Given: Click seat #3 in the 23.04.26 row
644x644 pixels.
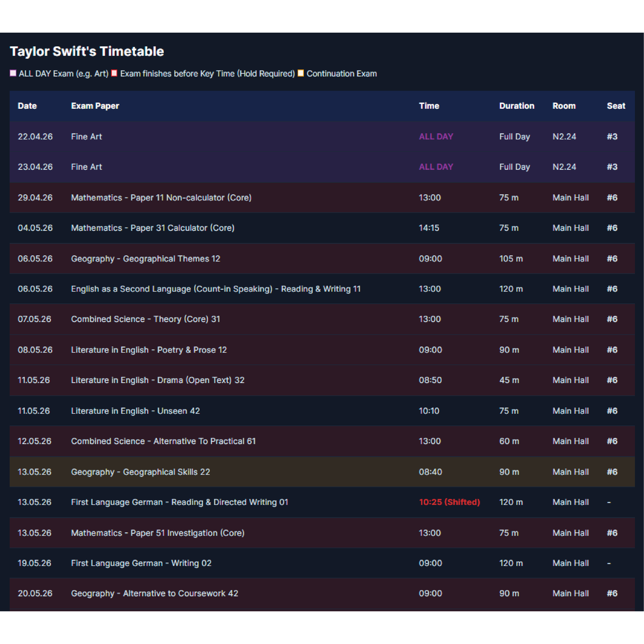Looking at the screenshot, I should tap(612, 167).
